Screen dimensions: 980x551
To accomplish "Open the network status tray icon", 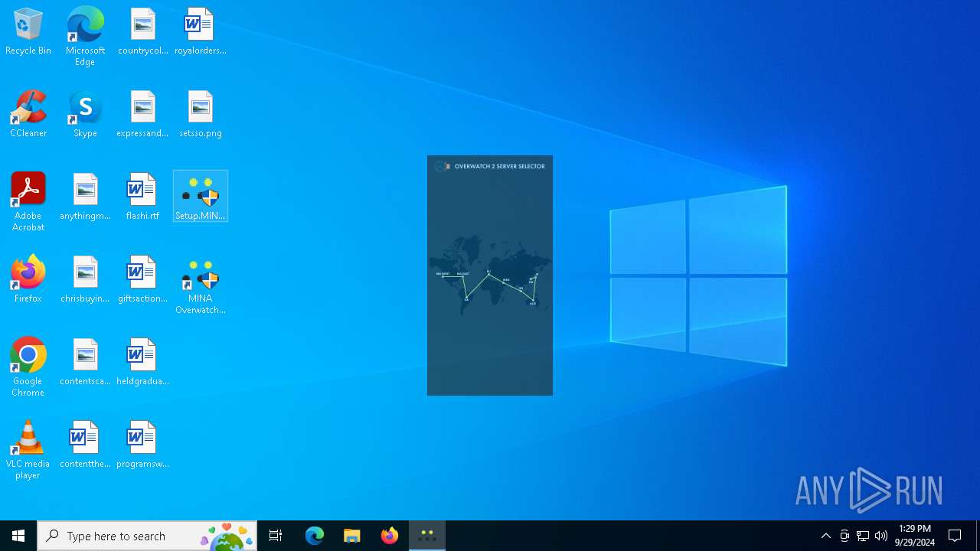I will pyautogui.click(x=863, y=536).
